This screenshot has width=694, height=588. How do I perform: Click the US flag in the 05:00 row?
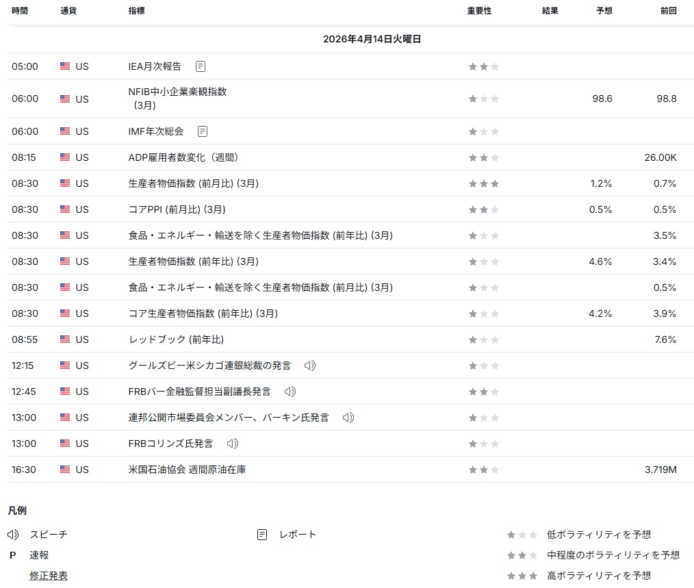(65, 66)
